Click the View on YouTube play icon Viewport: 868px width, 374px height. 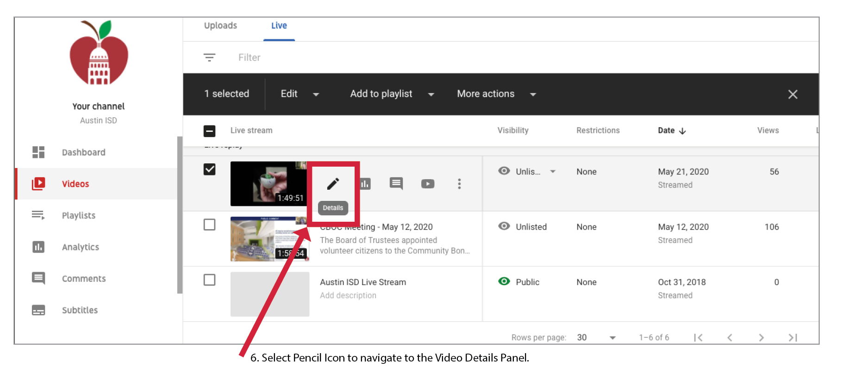click(427, 184)
